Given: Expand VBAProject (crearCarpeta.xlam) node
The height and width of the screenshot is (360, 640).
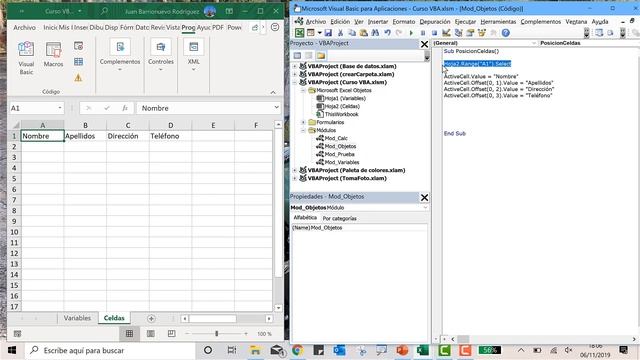Looking at the screenshot, I should 295,74.
